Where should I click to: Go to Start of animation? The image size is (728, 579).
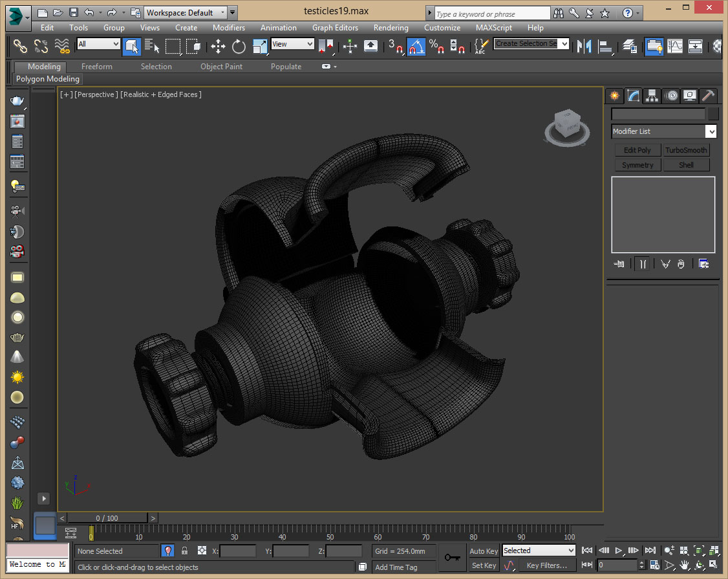click(x=587, y=551)
